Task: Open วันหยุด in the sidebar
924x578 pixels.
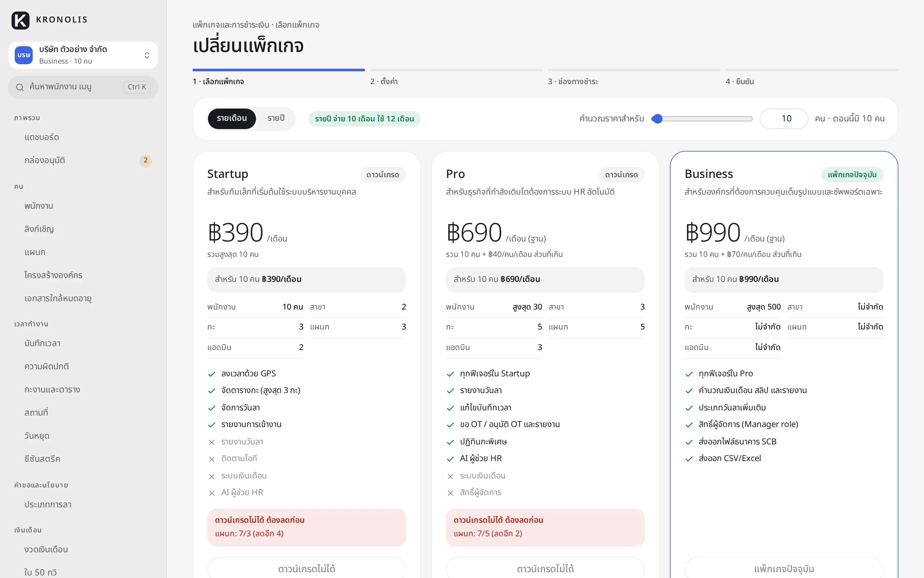Action: click(83, 436)
